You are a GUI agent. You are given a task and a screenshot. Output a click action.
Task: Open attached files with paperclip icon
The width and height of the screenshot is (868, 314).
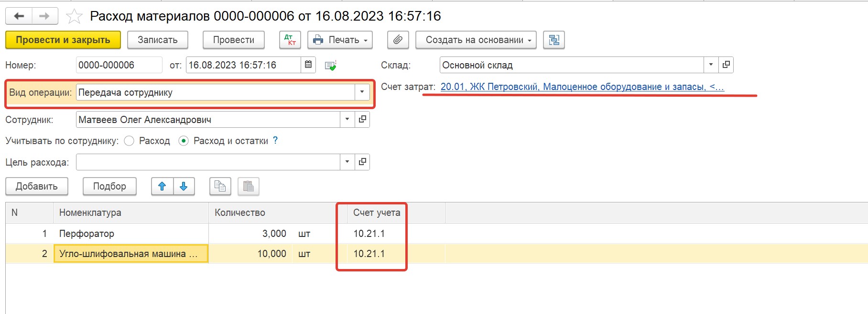398,40
